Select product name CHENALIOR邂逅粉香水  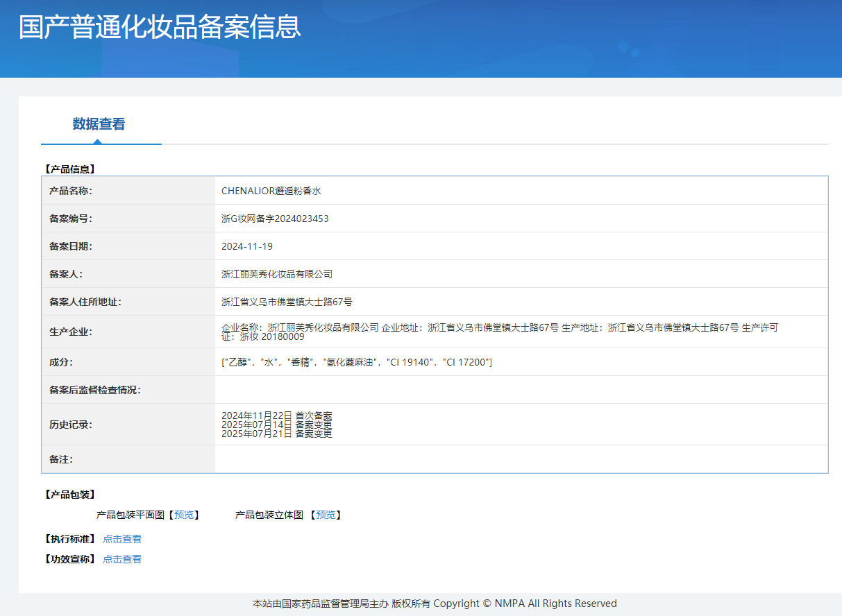coord(271,191)
